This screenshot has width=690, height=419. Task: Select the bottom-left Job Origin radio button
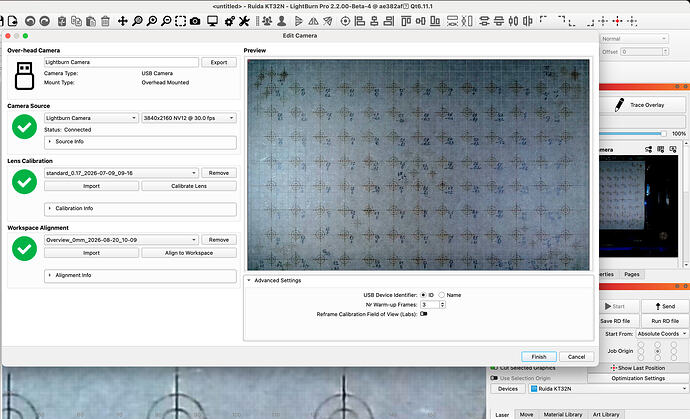641,358
